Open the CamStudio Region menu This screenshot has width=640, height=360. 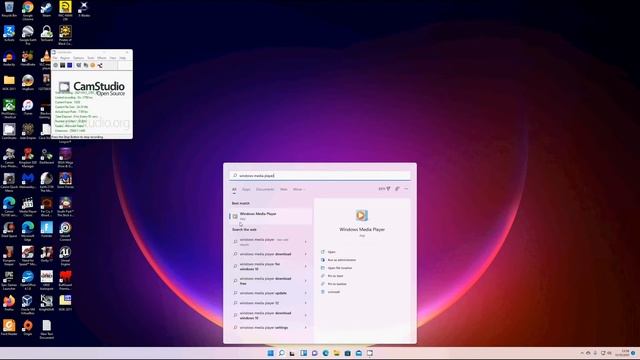[x=65, y=58]
